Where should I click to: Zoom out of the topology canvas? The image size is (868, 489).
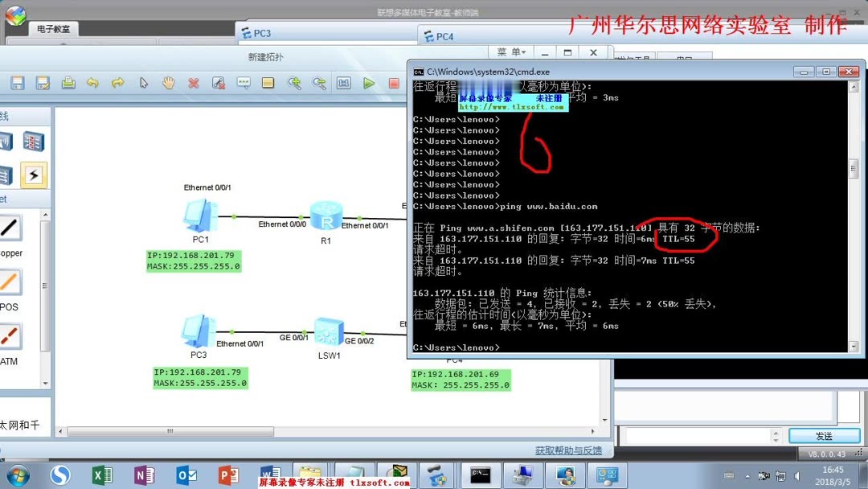tap(320, 83)
